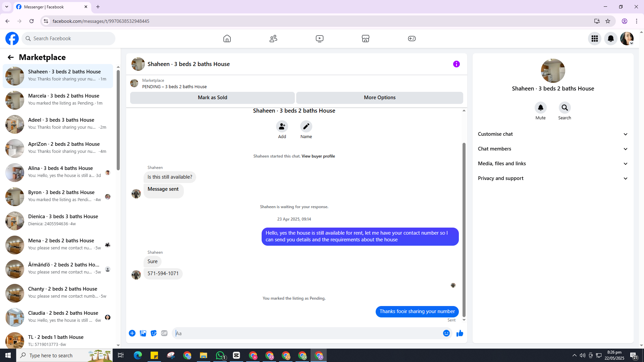Open the View buyer profile link
Screen dimensions: 644x362
318,156
